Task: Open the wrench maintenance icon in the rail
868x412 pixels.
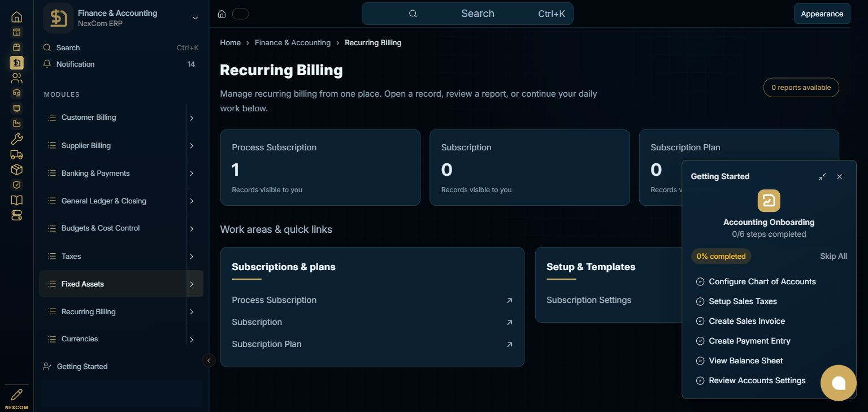Action: 17,139
